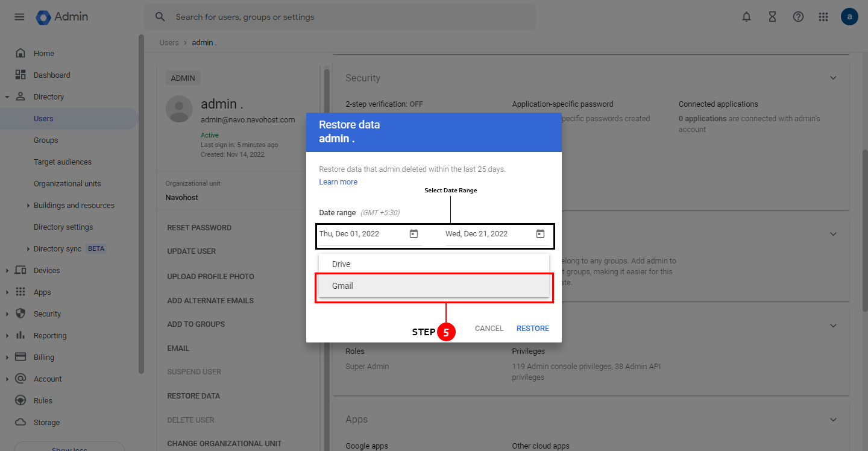The width and height of the screenshot is (868, 451).
Task: Open the Search icon in the top bar
Action: [159, 17]
